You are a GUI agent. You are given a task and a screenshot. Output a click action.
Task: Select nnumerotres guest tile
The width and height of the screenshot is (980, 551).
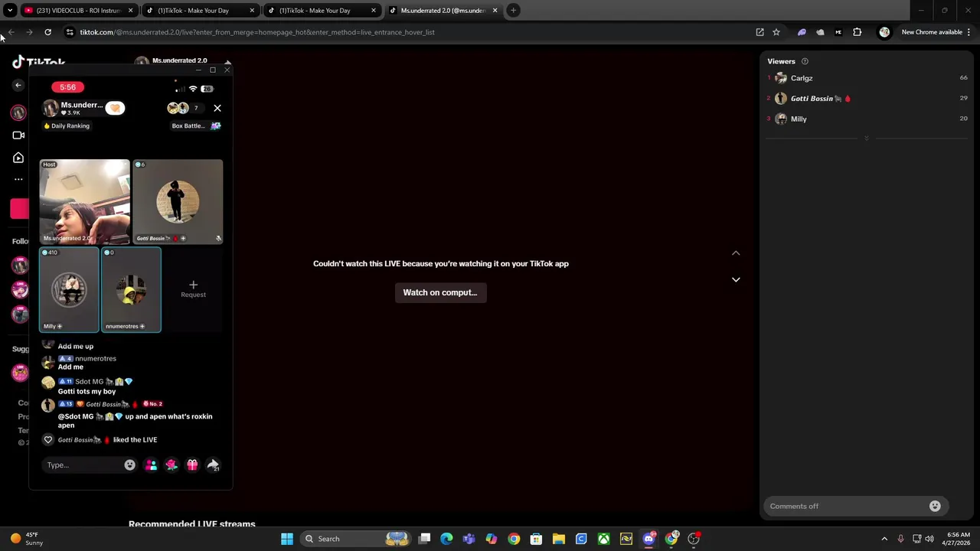tap(131, 290)
